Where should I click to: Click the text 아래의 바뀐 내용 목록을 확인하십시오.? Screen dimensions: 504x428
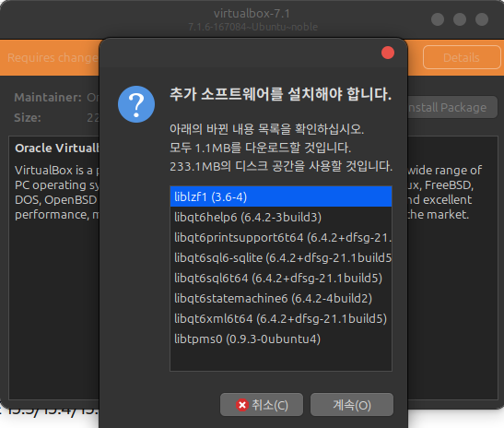coord(267,129)
